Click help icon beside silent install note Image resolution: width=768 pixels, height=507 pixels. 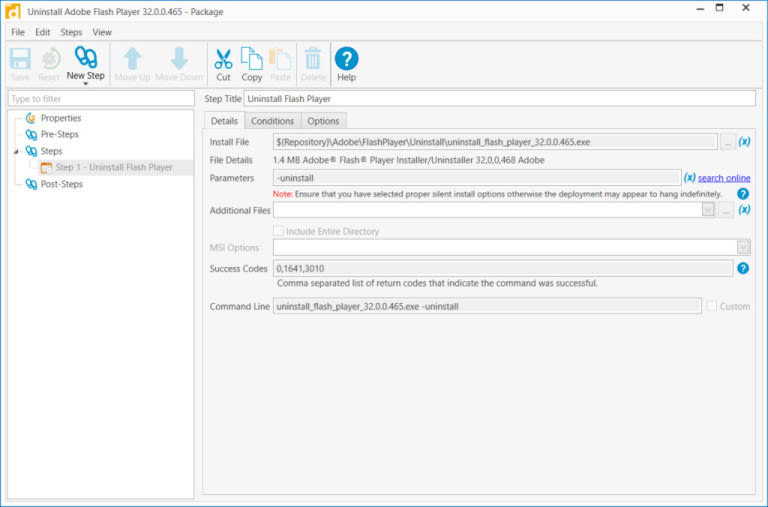(x=743, y=194)
